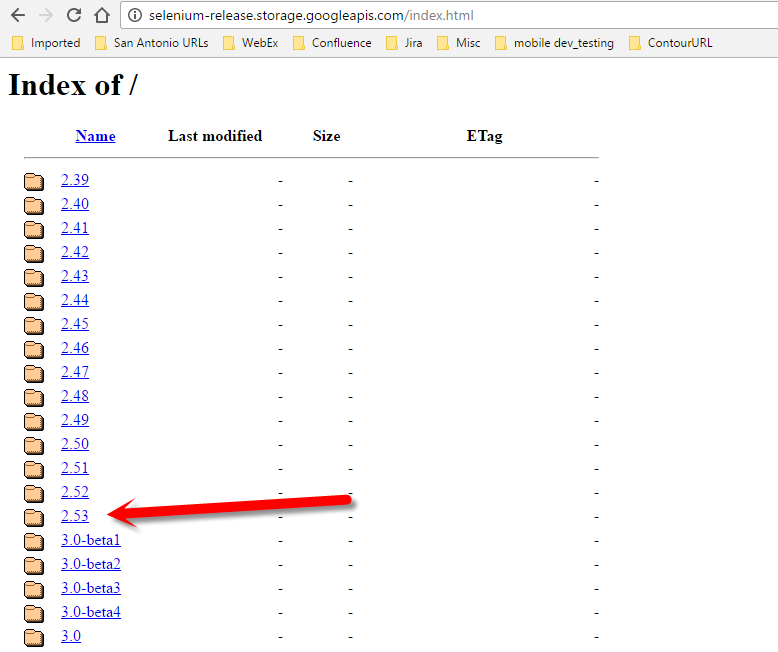Click the folder icon beside 3.0-beta4
Screen dimensions: 778x652
click(34, 614)
